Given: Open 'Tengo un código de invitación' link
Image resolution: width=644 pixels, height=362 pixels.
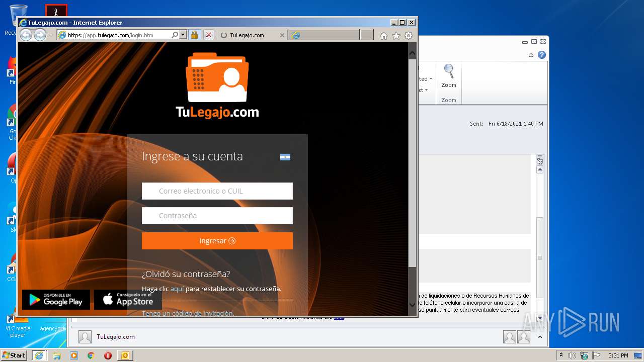Looking at the screenshot, I should click(x=188, y=313).
